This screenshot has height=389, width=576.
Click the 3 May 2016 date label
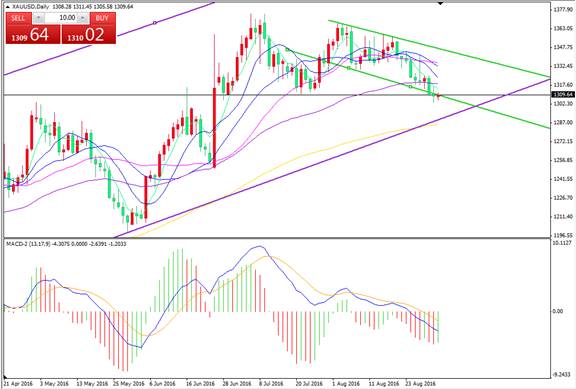(x=54, y=384)
